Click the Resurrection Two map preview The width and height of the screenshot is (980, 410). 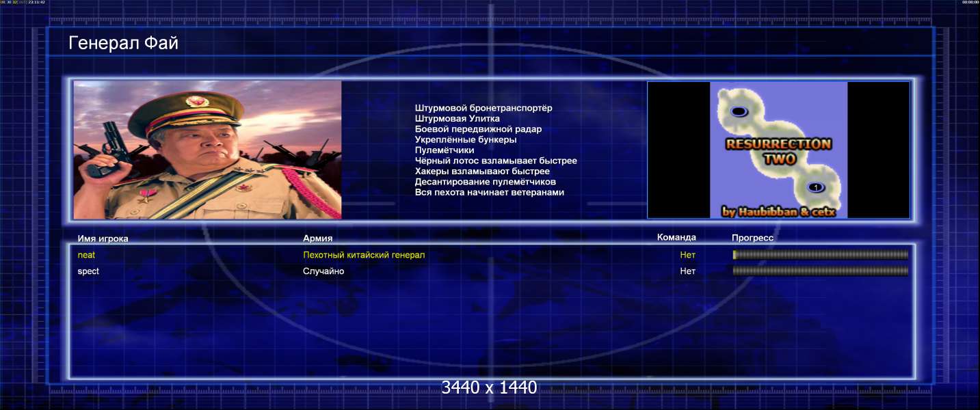(x=778, y=150)
